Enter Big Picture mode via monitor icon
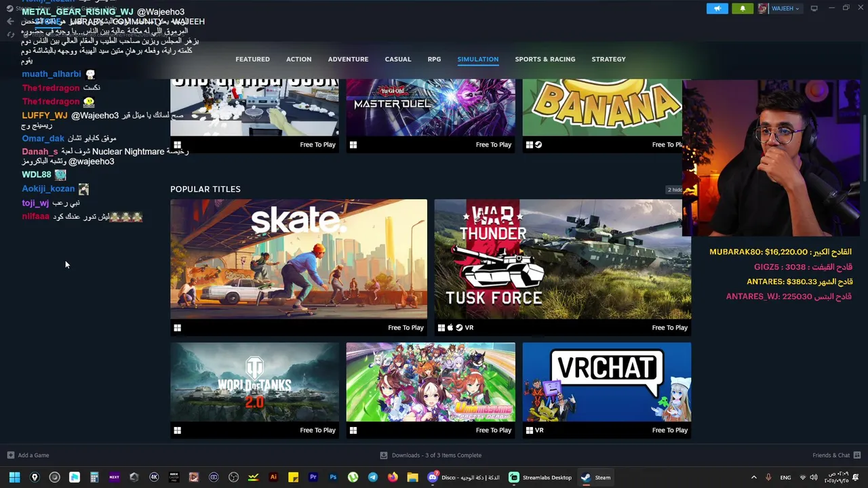The height and width of the screenshot is (488, 868). click(x=814, y=8)
